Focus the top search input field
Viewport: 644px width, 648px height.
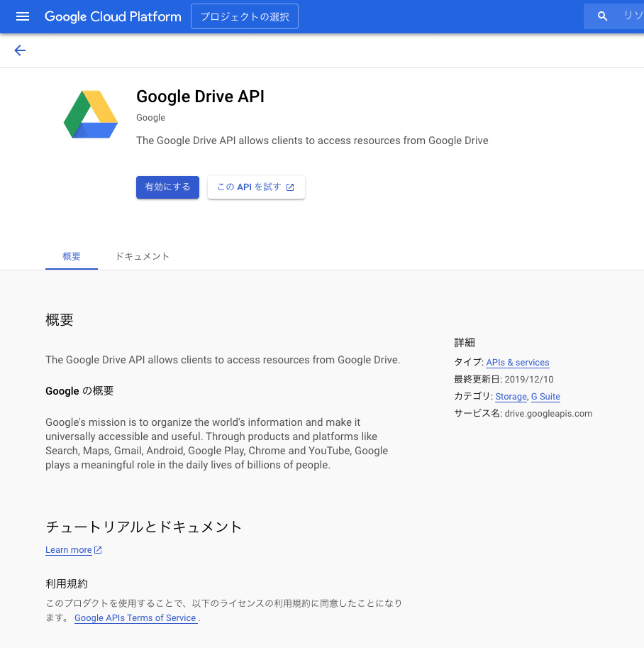point(631,16)
